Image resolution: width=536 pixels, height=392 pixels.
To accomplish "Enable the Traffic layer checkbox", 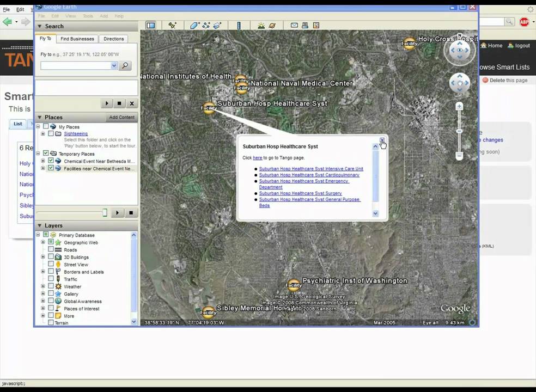I will [x=51, y=279].
